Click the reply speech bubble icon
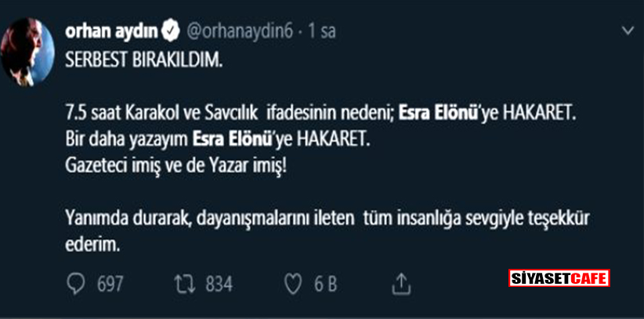 click(76, 284)
